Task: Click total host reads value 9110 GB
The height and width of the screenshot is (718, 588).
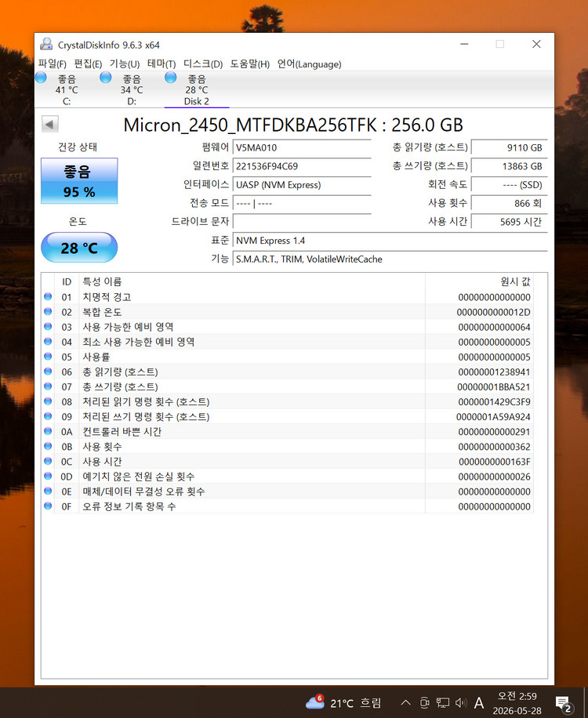Action: (x=510, y=147)
